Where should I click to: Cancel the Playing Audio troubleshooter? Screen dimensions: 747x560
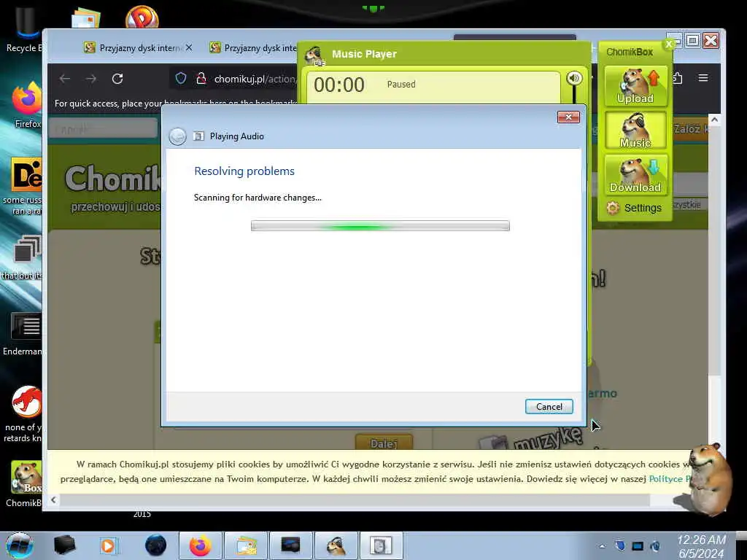click(x=549, y=407)
